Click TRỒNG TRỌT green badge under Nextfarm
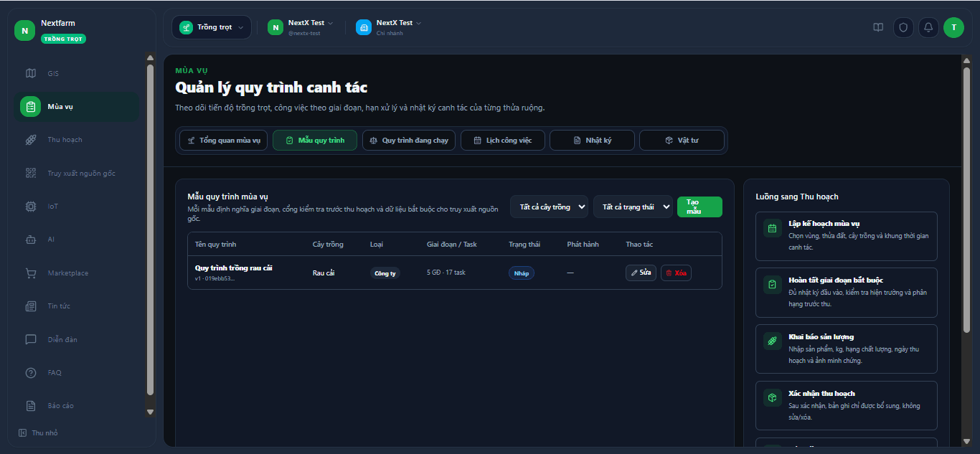The width and height of the screenshot is (980, 454). [63, 39]
